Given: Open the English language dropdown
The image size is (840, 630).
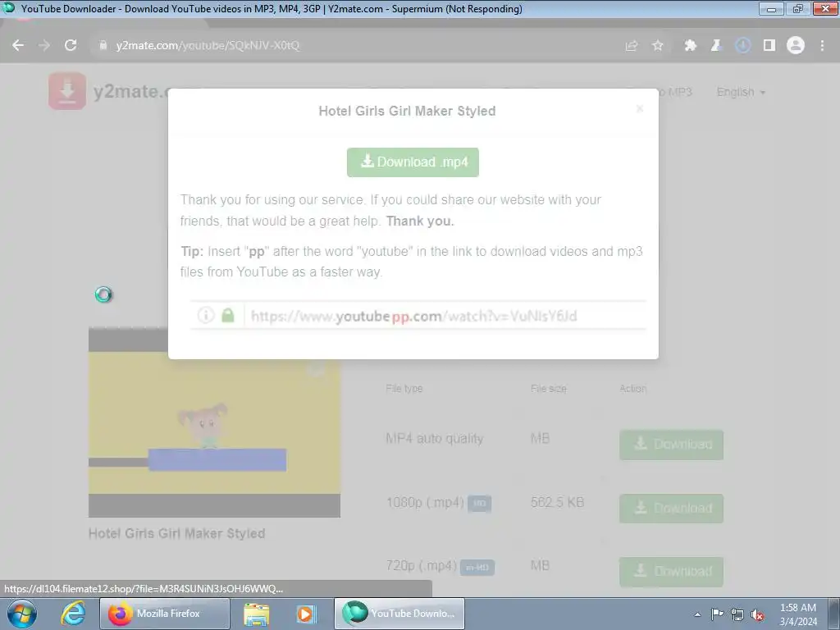Looking at the screenshot, I should (741, 92).
